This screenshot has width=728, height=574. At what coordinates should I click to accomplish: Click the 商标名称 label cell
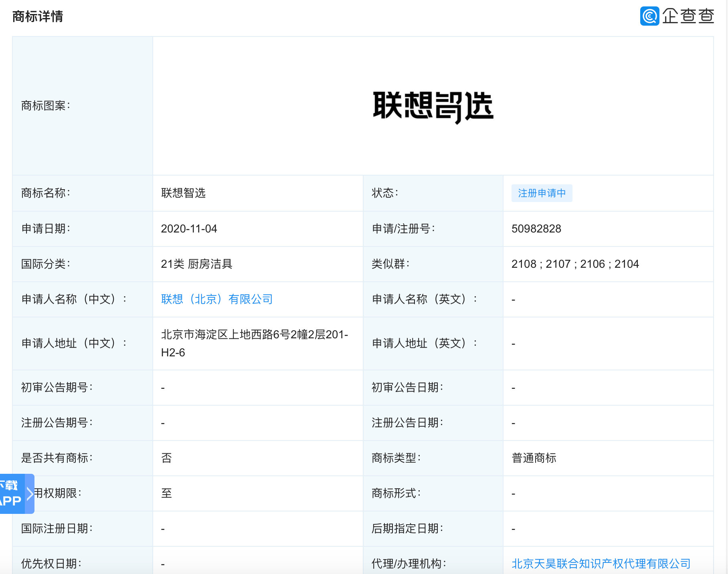click(83, 193)
